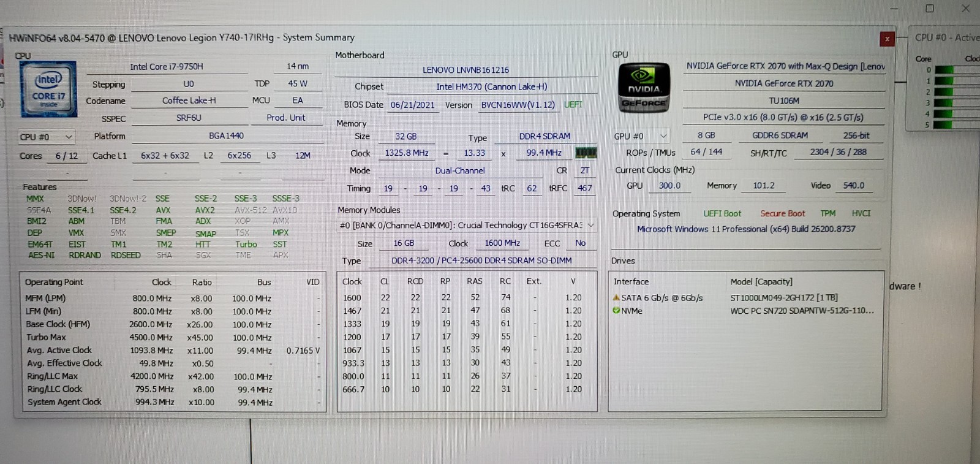This screenshot has height=464, width=980.
Task: Expand the memory module #0 dropdown
Action: (x=591, y=225)
